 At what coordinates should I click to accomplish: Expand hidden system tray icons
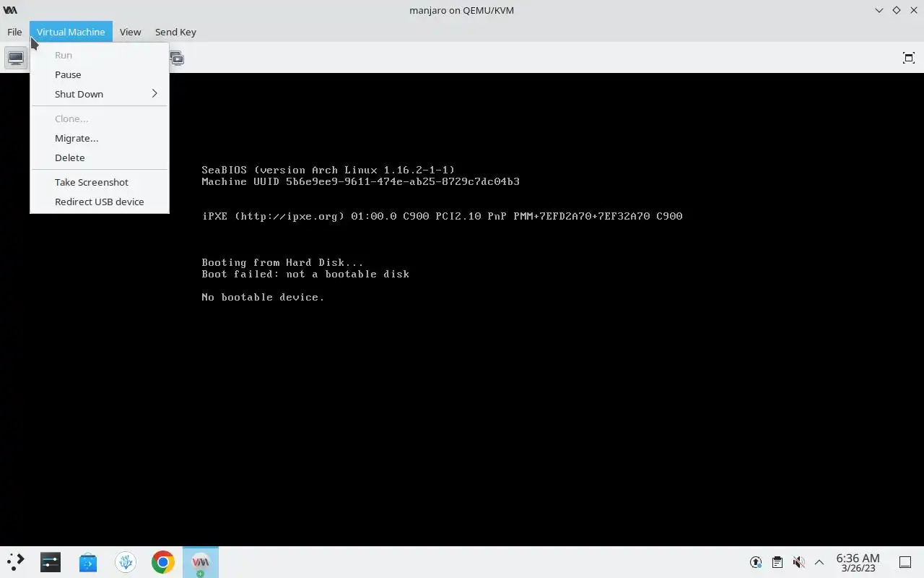819,562
